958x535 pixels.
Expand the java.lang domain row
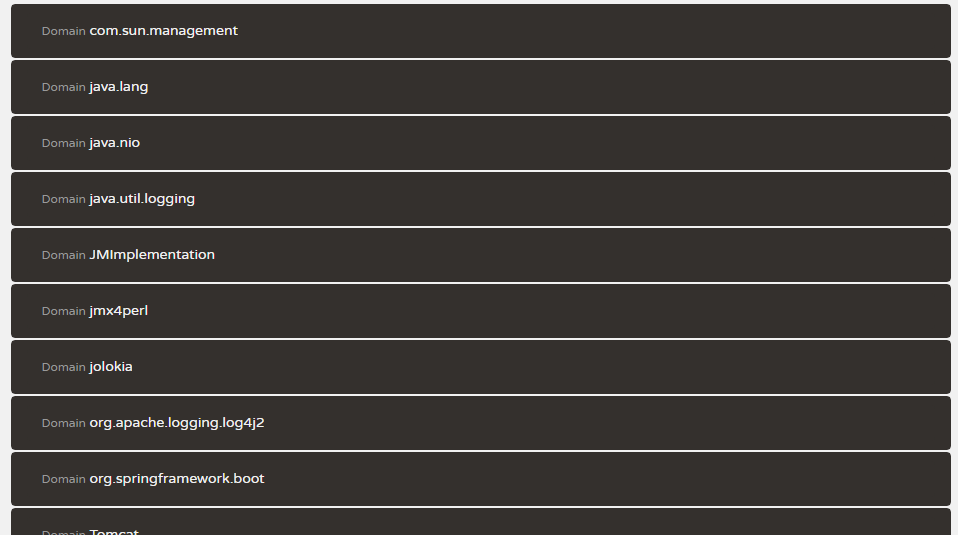(118, 87)
